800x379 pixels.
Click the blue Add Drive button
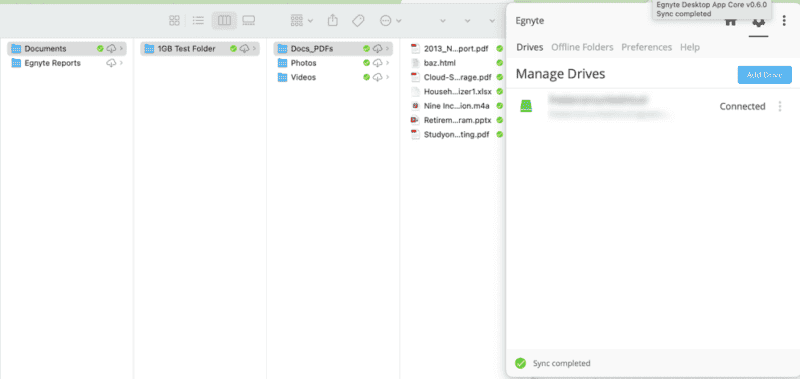[x=764, y=74]
